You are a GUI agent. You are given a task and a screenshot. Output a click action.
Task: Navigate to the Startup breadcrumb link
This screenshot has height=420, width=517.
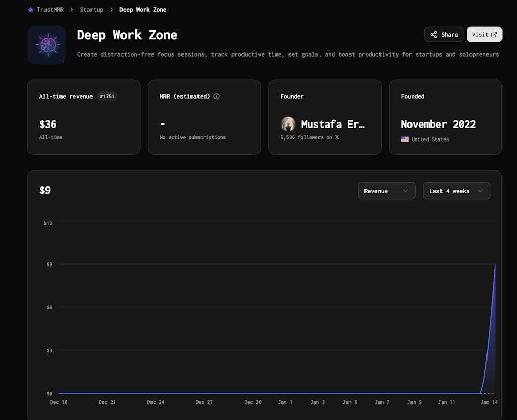(92, 9)
